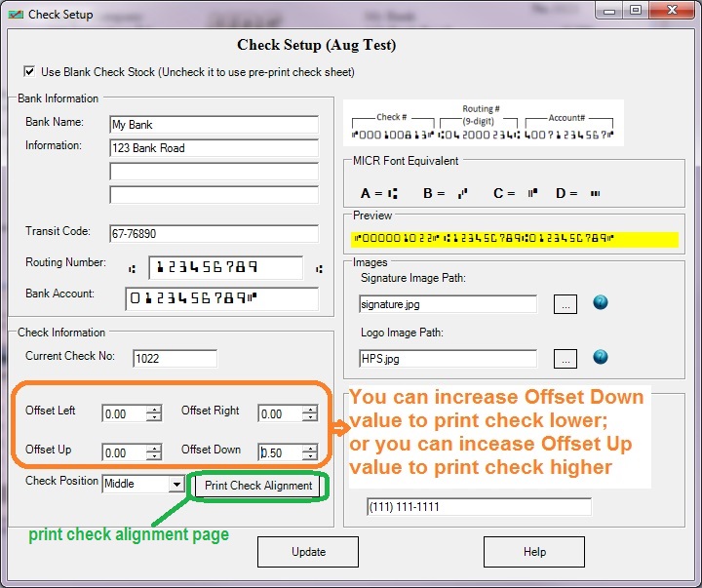This screenshot has width=702, height=588.
Task: Browse for signature image file
Action: click(x=566, y=303)
